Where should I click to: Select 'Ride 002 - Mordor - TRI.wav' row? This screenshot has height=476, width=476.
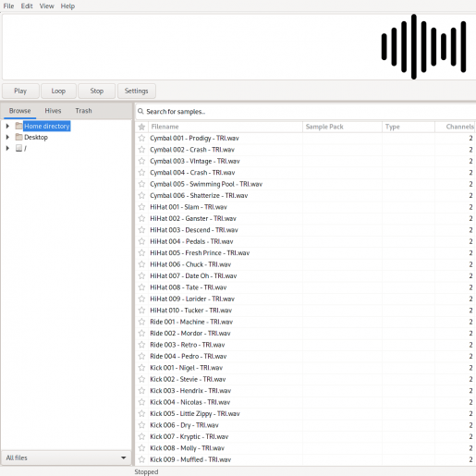(x=306, y=333)
